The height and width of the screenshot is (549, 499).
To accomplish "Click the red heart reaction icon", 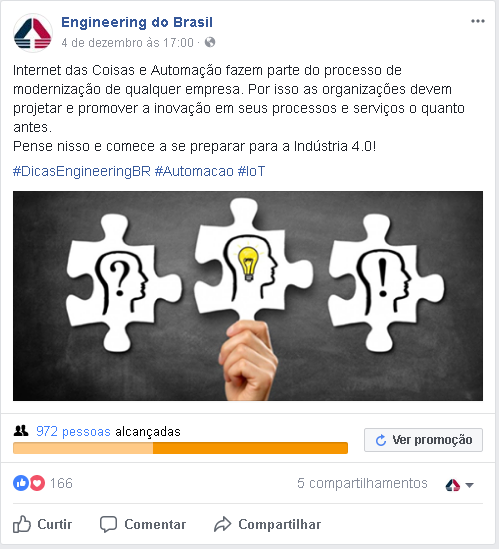I will tap(37, 483).
